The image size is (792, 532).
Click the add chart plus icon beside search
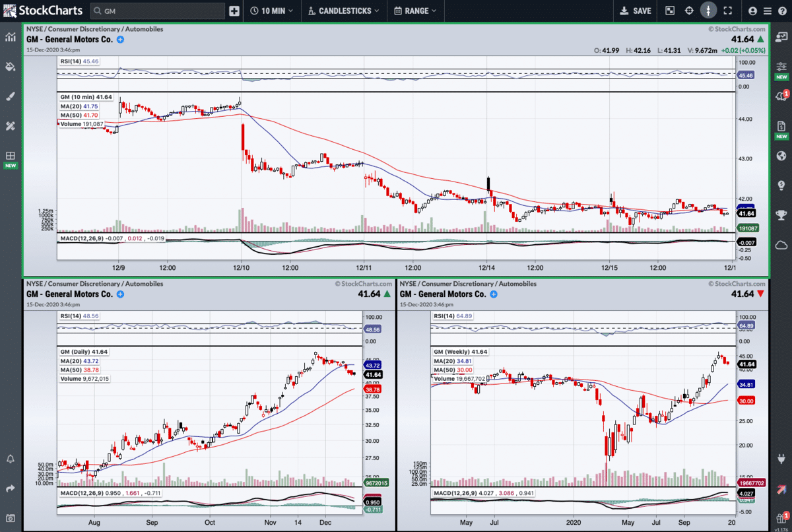pyautogui.click(x=234, y=11)
